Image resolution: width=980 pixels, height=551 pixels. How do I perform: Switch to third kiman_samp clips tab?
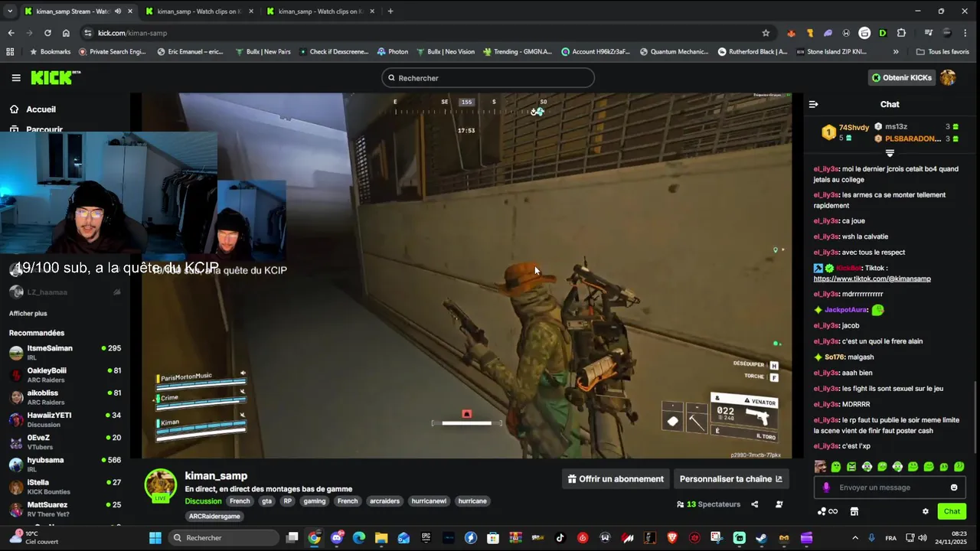[319, 11]
